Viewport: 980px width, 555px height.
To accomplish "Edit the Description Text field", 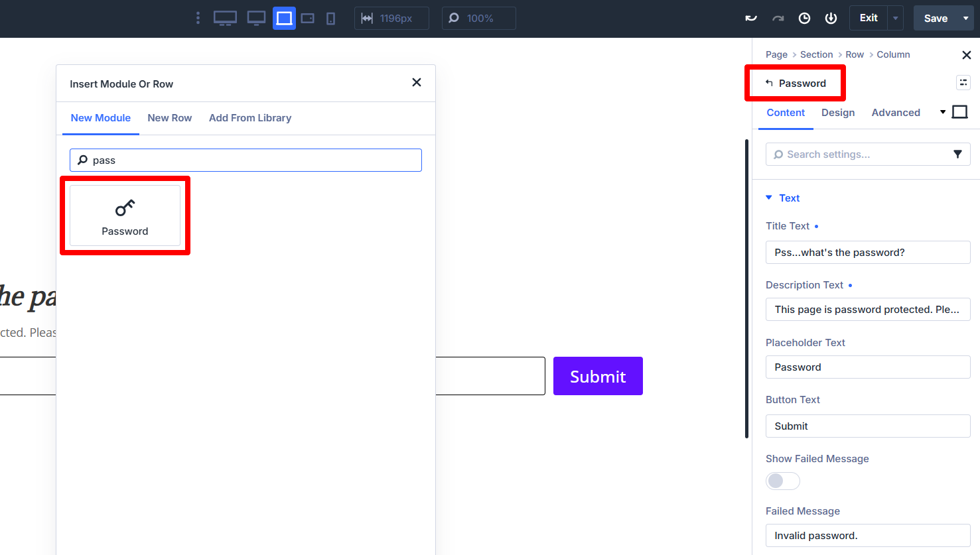I will [868, 309].
